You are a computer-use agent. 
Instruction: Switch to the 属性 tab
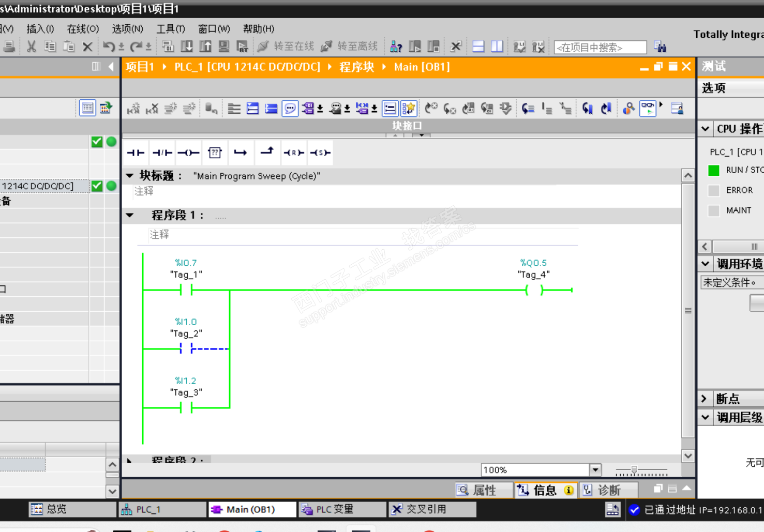(x=484, y=490)
